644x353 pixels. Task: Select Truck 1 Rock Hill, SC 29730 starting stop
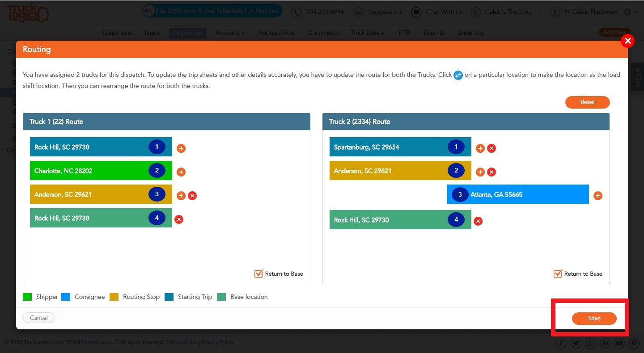tap(101, 147)
